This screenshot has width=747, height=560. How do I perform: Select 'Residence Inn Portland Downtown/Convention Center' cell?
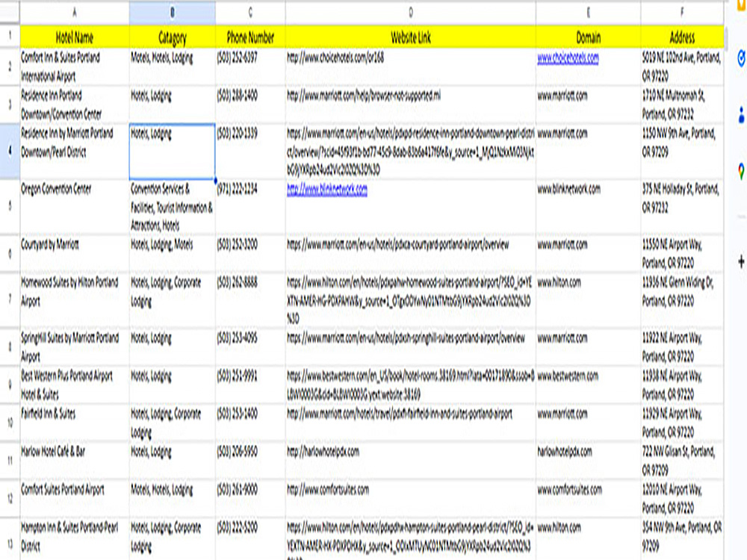74,105
